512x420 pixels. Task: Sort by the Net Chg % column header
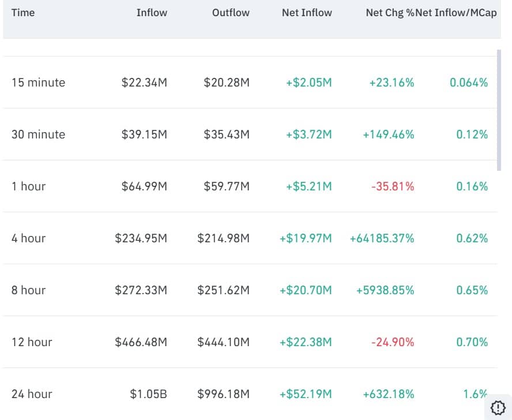[x=388, y=12]
